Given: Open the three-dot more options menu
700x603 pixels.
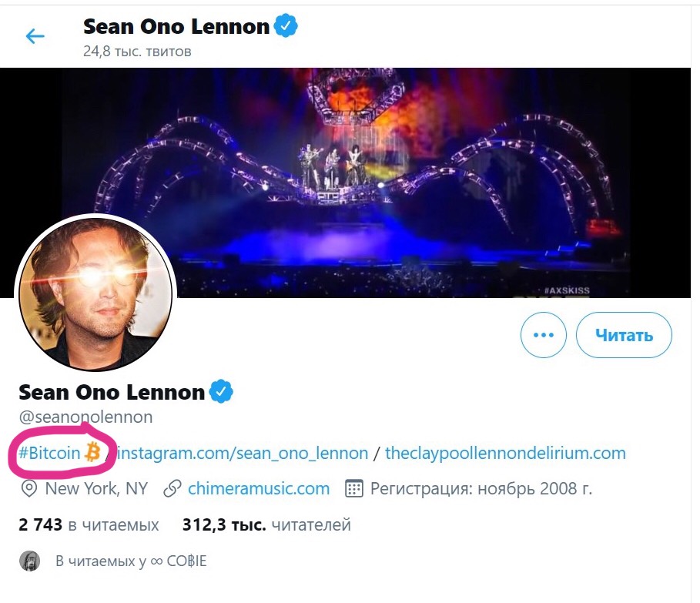Looking at the screenshot, I should click(544, 335).
